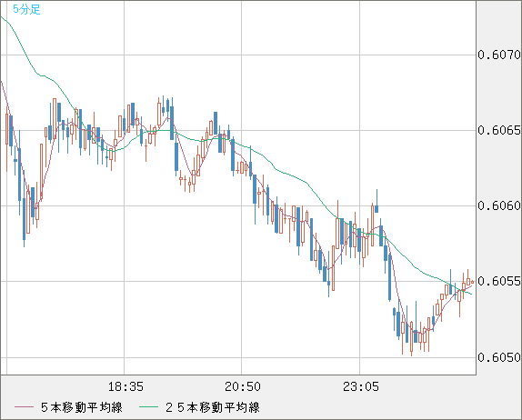Click the 0.6060 price axis label
The width and height of the screenshot is (522, 420).
pos(499,205)
